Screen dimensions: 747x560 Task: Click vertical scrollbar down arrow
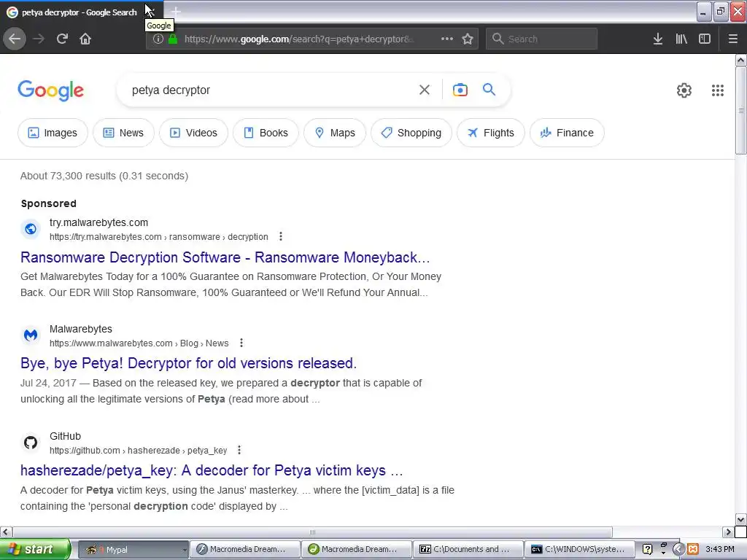tap(740, 519)
